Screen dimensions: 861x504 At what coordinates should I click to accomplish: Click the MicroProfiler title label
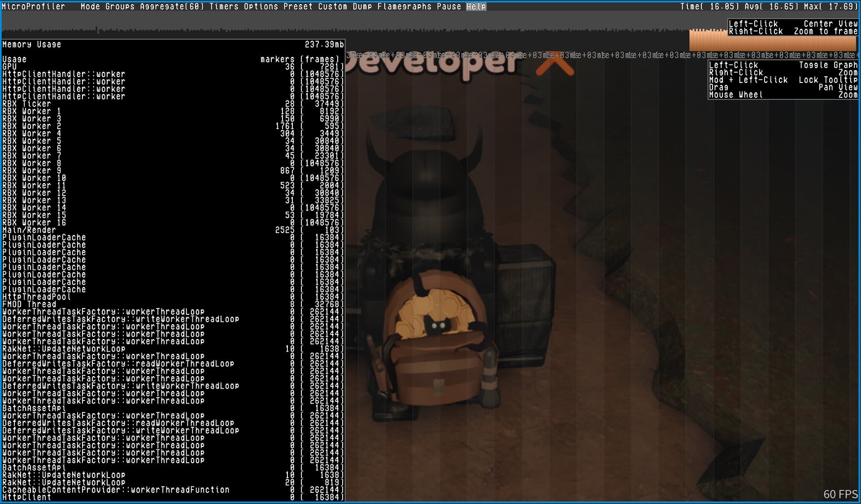tap(34, 6)
